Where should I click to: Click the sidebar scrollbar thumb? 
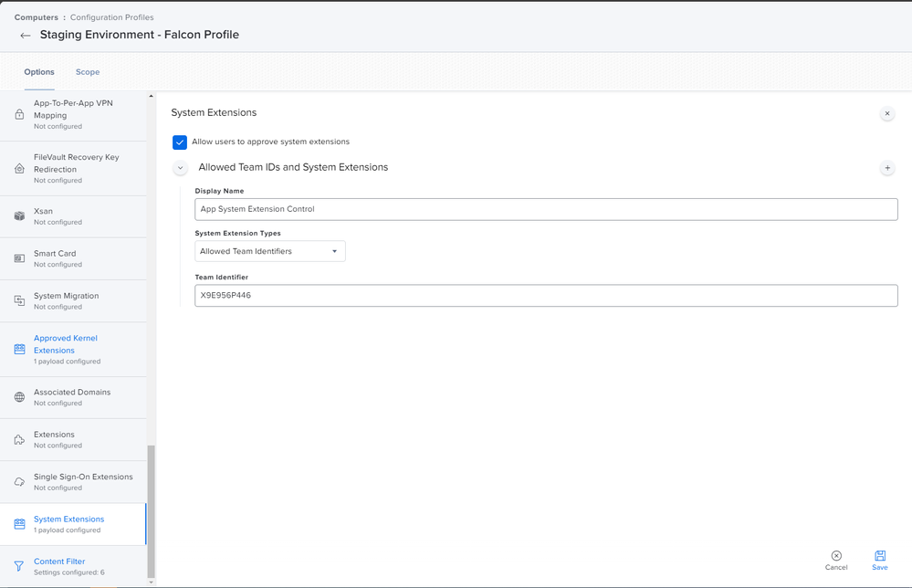pos(152,512)
